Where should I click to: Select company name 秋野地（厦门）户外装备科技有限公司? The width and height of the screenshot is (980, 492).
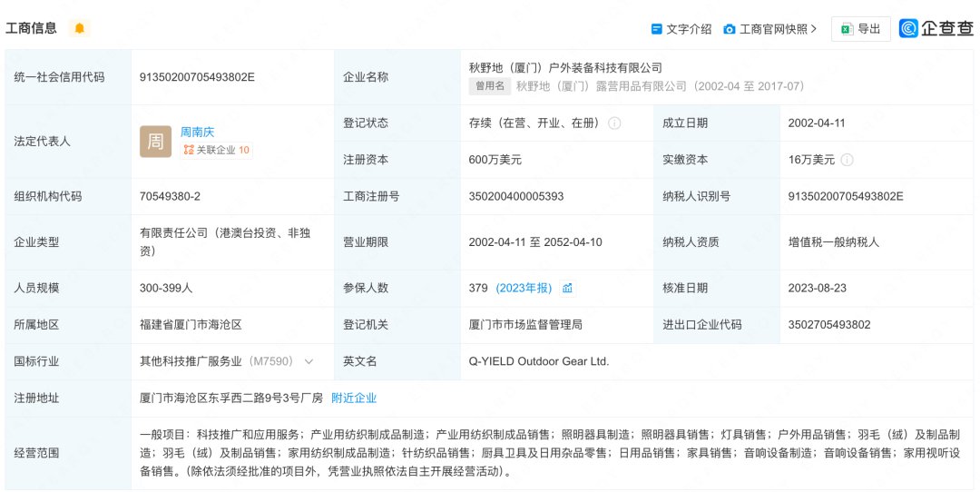point(565,67)
